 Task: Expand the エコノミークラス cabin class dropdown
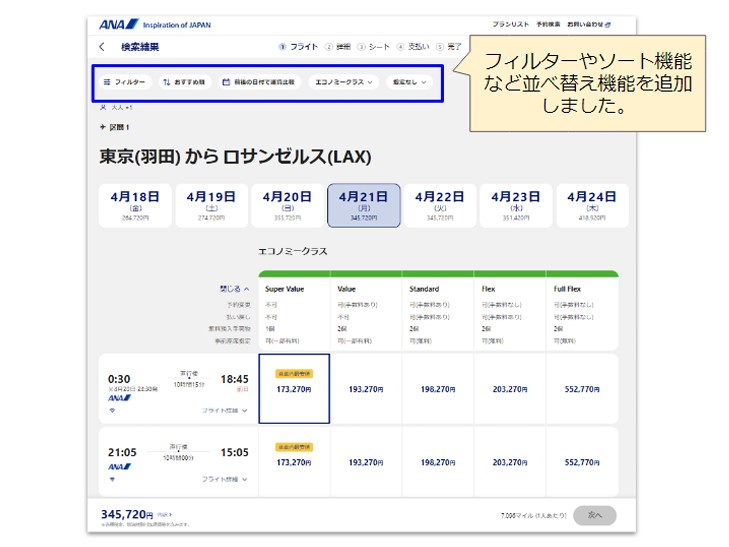click(x=344, y=82)
